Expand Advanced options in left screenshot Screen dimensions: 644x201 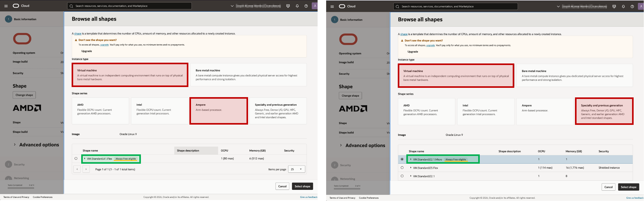tap(36, 145)
